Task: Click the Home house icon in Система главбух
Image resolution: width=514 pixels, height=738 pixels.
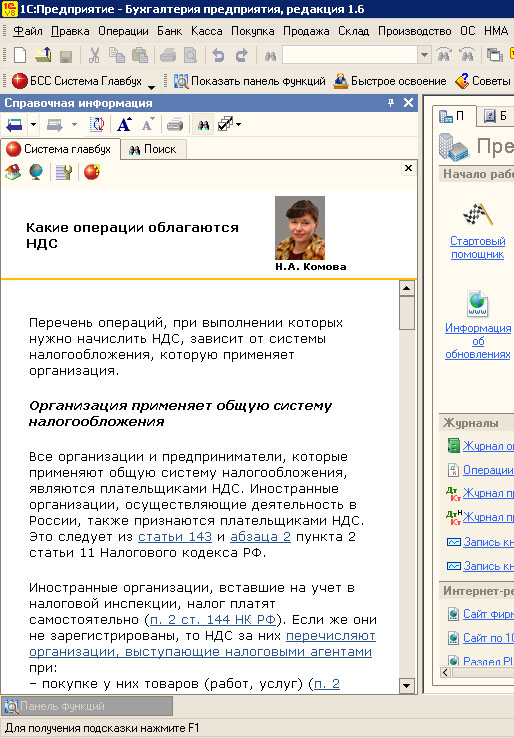Action: pos(13,172)
